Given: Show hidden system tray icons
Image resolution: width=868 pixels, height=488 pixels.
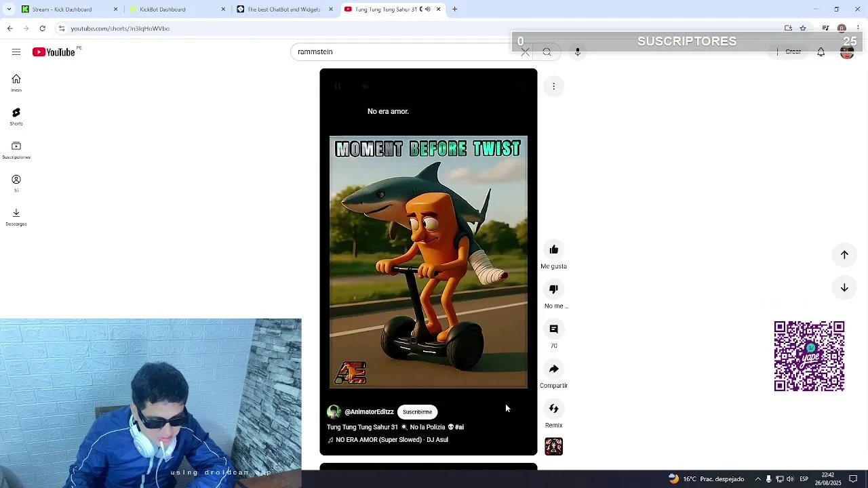Looking at the screenshot, I should point(758,479).
